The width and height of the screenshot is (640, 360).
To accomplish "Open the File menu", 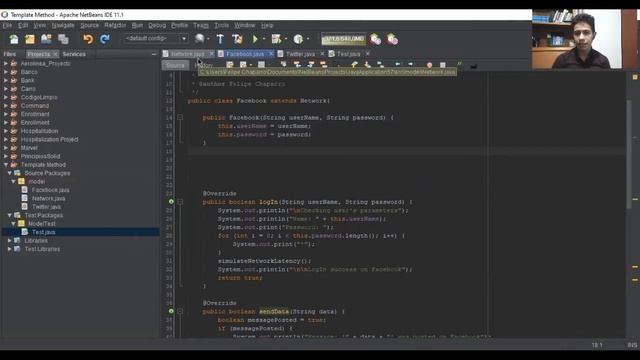I will (7, 25).
